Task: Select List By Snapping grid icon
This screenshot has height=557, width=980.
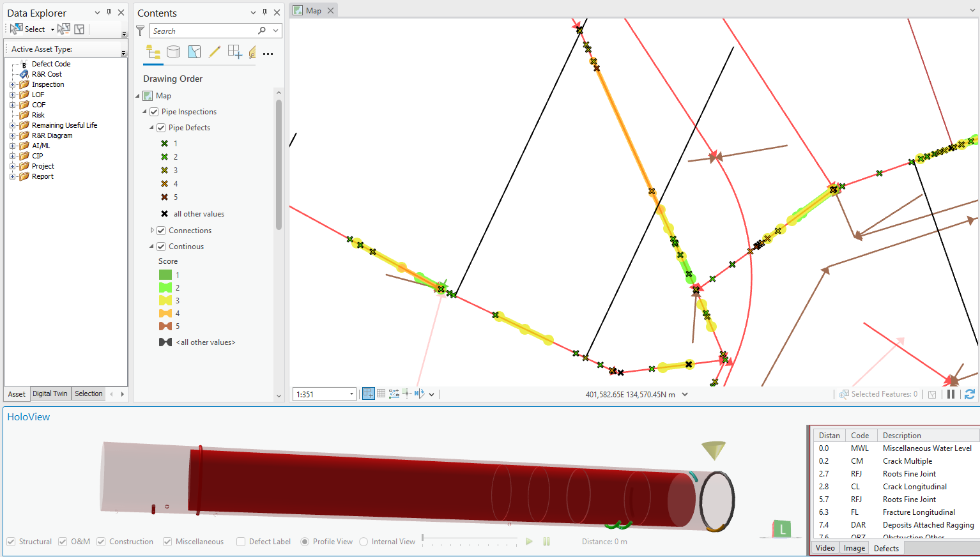Action: click(234, 52)
